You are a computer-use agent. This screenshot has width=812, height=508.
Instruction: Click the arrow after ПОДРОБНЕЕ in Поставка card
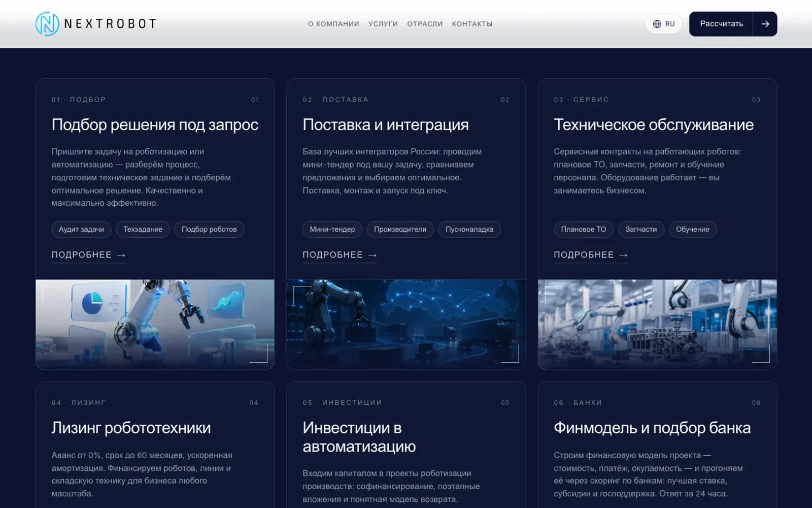(x=372, y=255)
